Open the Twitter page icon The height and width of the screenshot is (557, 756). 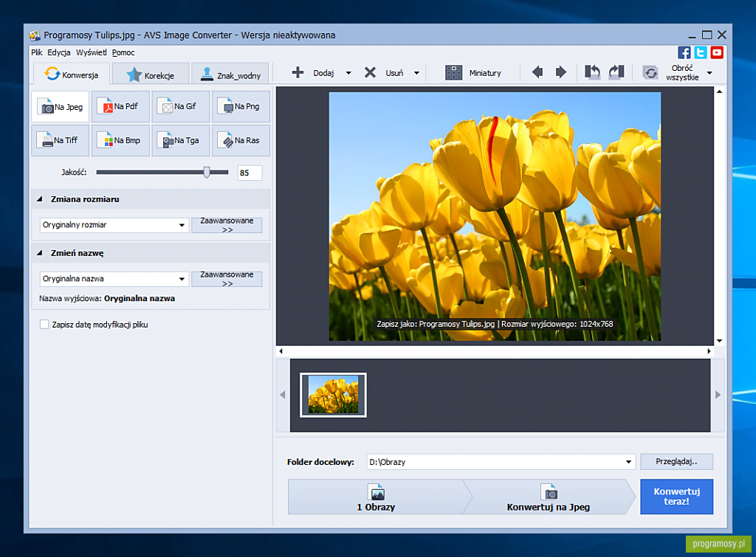701,52
